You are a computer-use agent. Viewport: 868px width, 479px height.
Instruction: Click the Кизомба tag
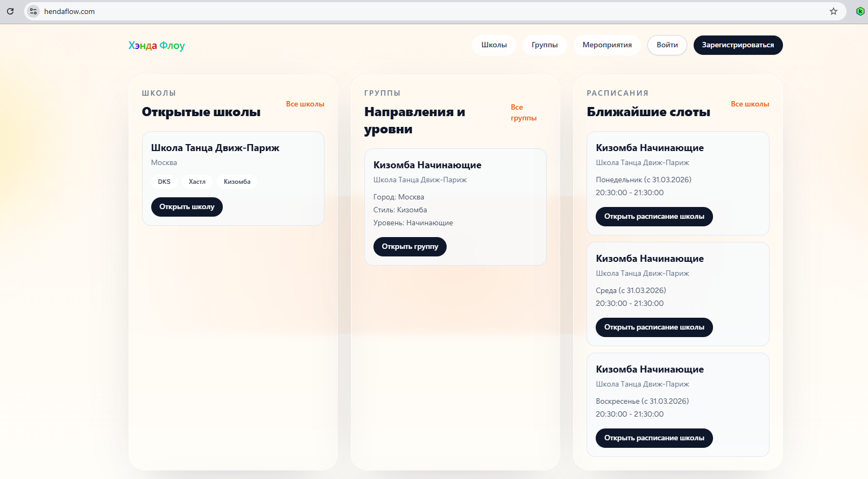(x=237, y=182)
